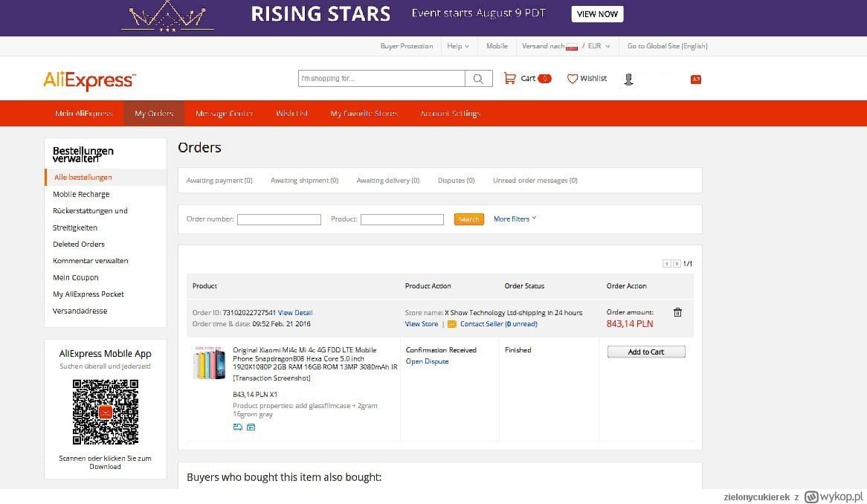Open the View Detail link
This screenshot has width=867, height=504.
point(295,312)
